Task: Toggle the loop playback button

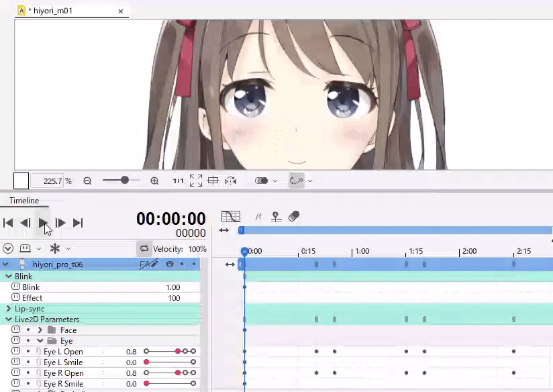Action: tap(144, 249)
